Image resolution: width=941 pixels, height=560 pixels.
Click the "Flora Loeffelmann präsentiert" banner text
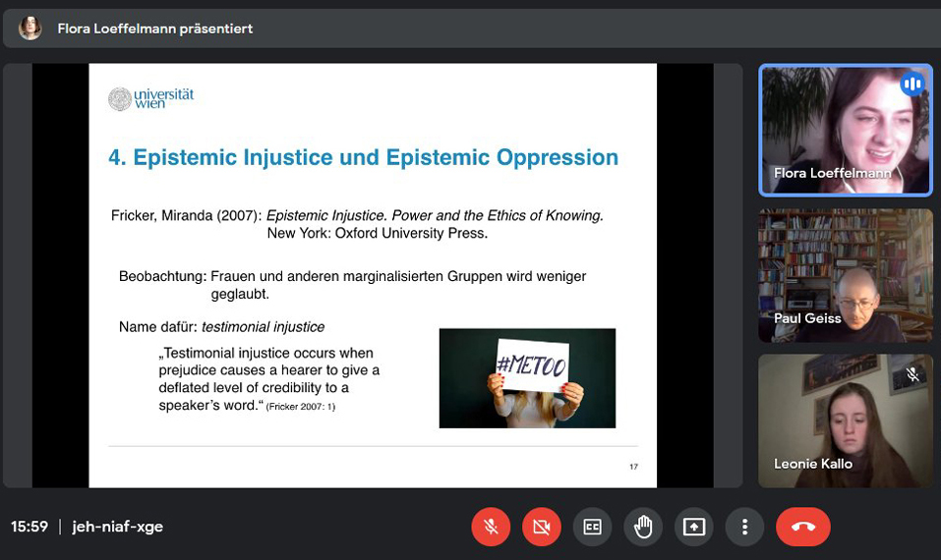pos(155,28)
